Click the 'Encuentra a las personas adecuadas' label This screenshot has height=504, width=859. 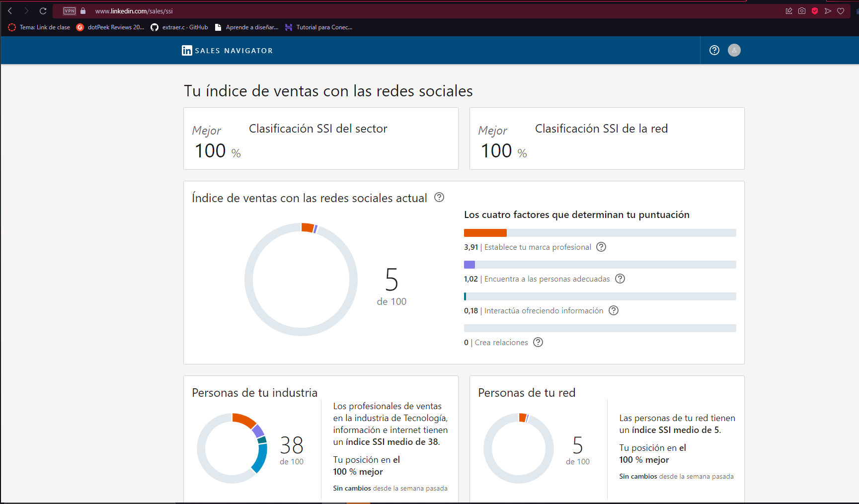pyautogui.click(x=547, y=279)
